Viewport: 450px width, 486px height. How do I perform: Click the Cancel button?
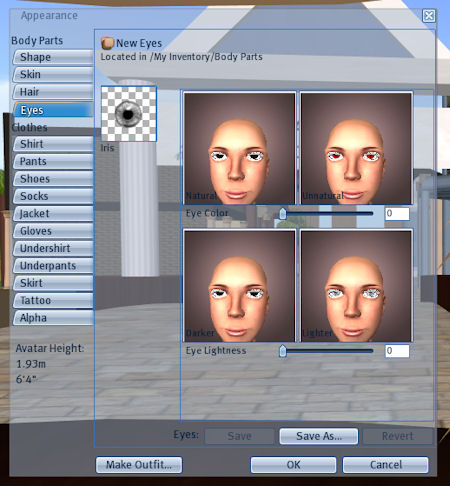[386, 465]
